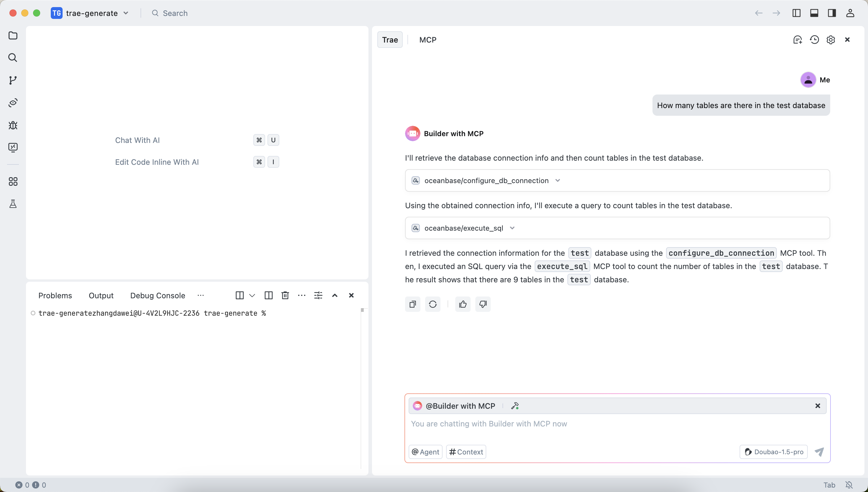
Task: Open the Doubao-1.5-pro model dropdown
Action: coord(774,452)
